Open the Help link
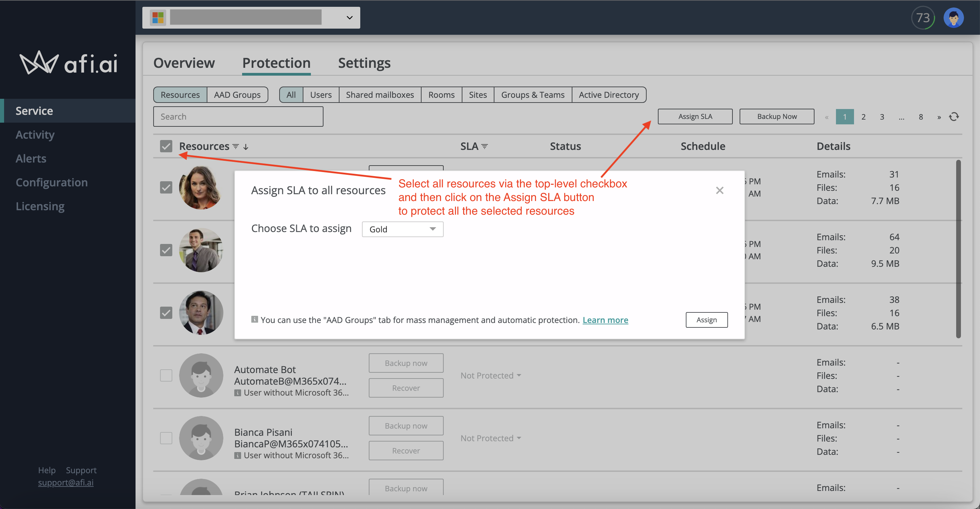The image size is (980, 509). (x=47, y=470)
